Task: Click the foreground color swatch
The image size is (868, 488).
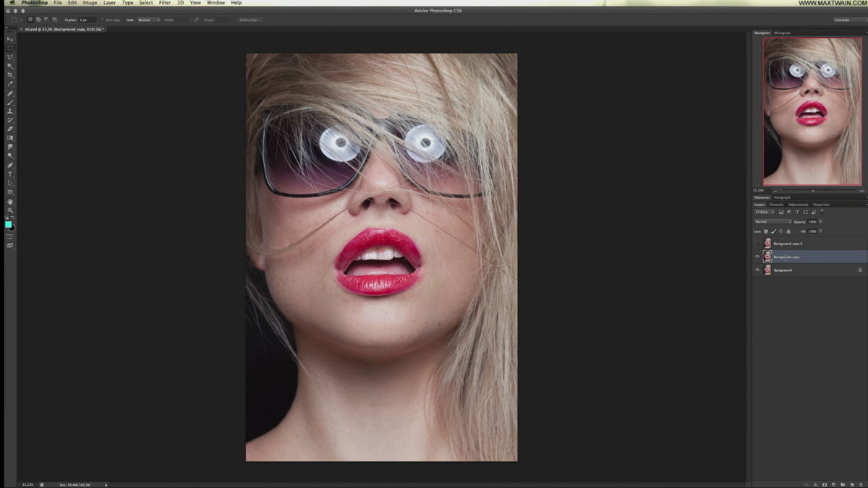Action: click(x=8, y=225)
